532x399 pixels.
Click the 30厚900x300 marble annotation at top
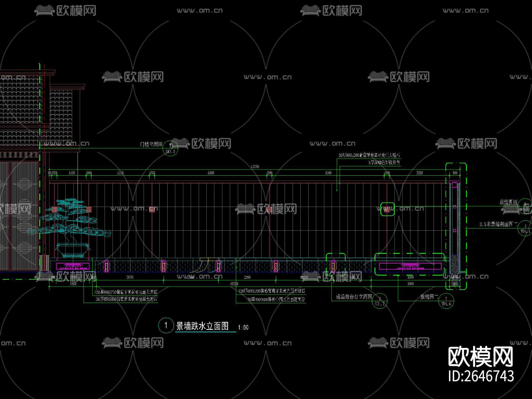[369, 155]
